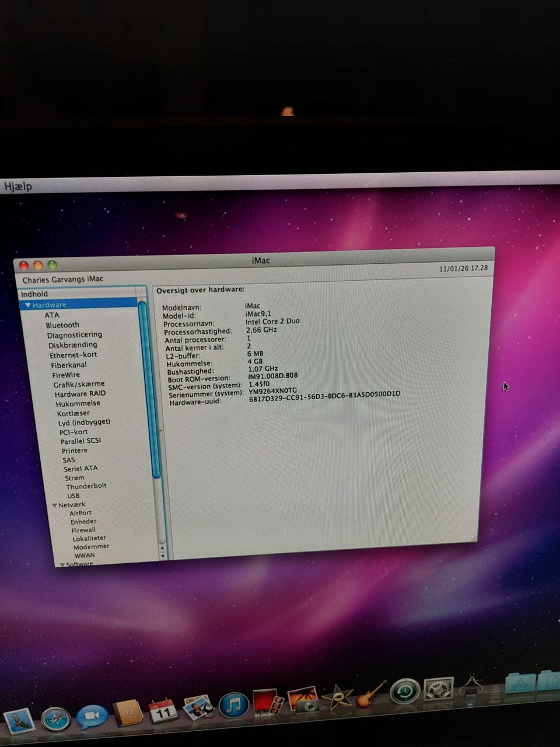Open iTunes from the dock
Screen dimensions: 560x747
point(233,705)
